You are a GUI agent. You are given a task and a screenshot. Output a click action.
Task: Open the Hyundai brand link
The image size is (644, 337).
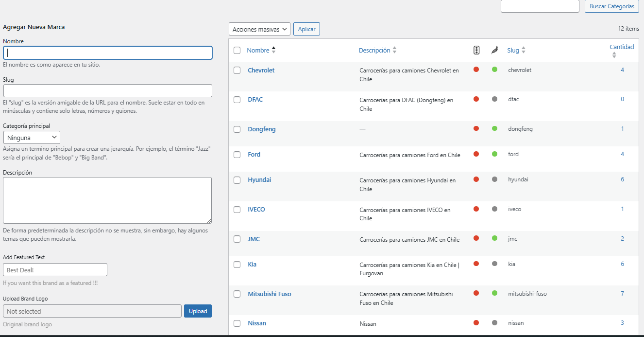(259, 180)
